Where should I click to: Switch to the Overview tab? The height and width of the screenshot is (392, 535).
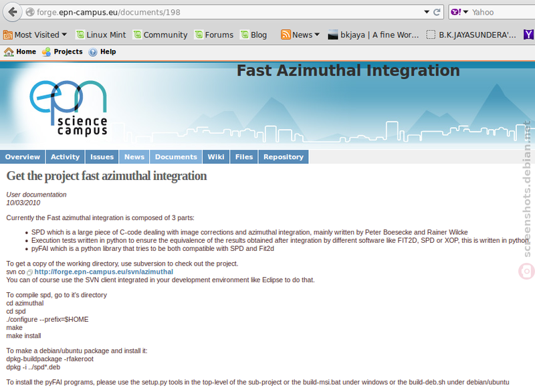[23, 157]
